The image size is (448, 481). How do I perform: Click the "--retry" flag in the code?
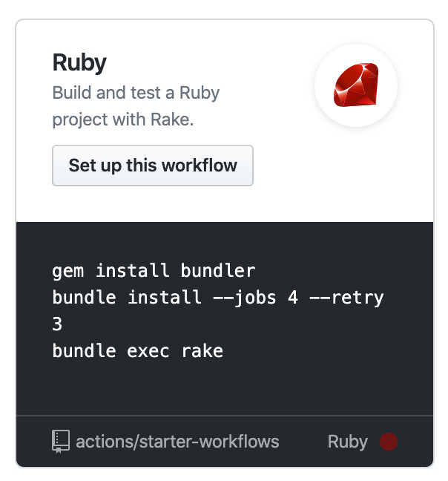coord(347,298)
